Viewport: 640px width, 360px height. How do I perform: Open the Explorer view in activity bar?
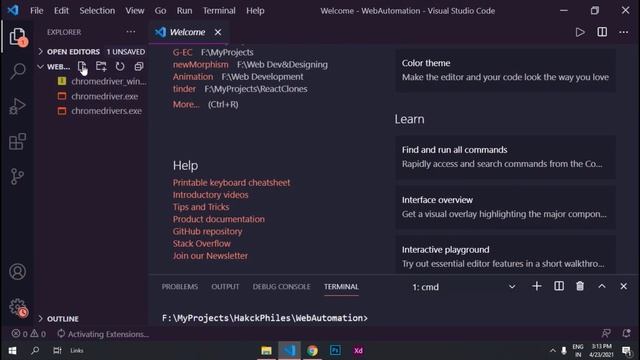coord(17,37)
